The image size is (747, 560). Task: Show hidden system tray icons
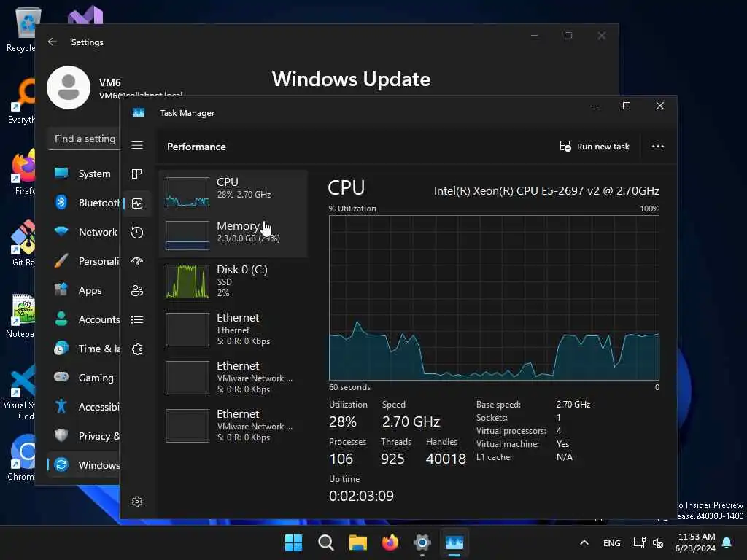tap(584, 542)
